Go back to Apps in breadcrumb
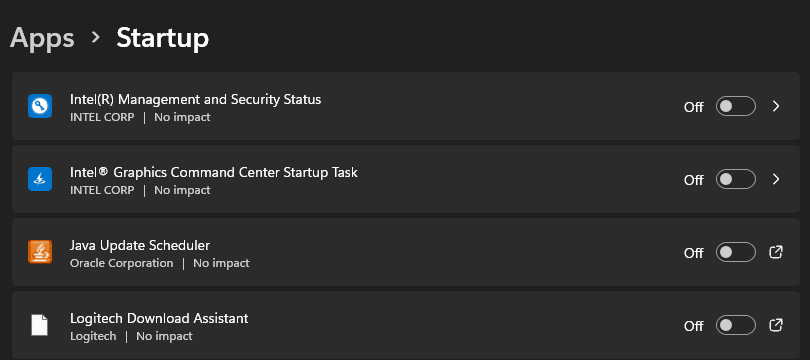This screenshot has height=360, width=810. coord(42,38)
